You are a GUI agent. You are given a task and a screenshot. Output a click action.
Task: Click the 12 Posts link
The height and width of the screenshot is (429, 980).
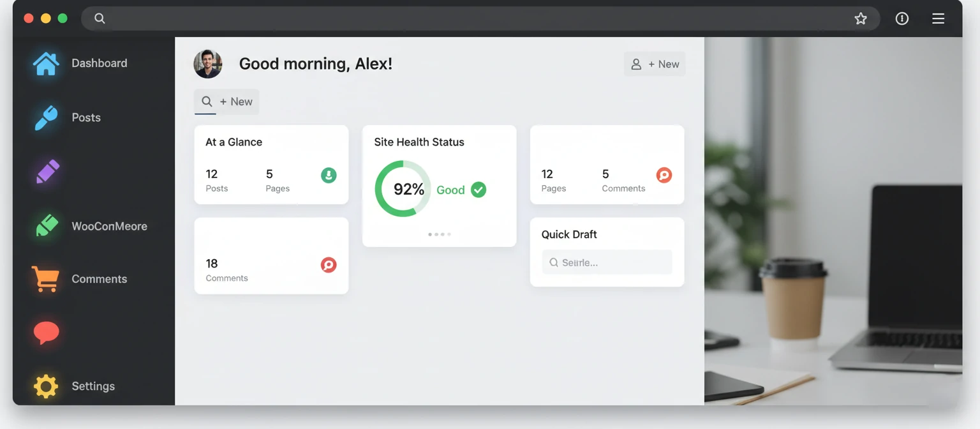pos(217,180)
